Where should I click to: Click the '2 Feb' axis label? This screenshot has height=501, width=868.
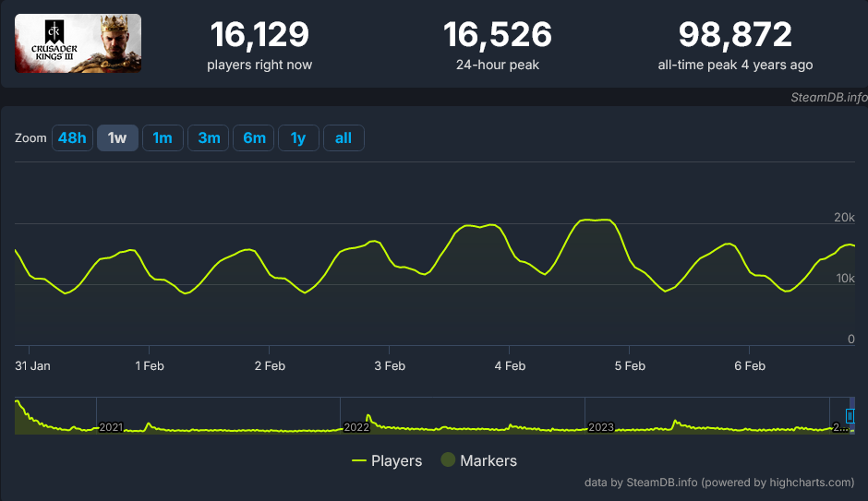point(270,366)
